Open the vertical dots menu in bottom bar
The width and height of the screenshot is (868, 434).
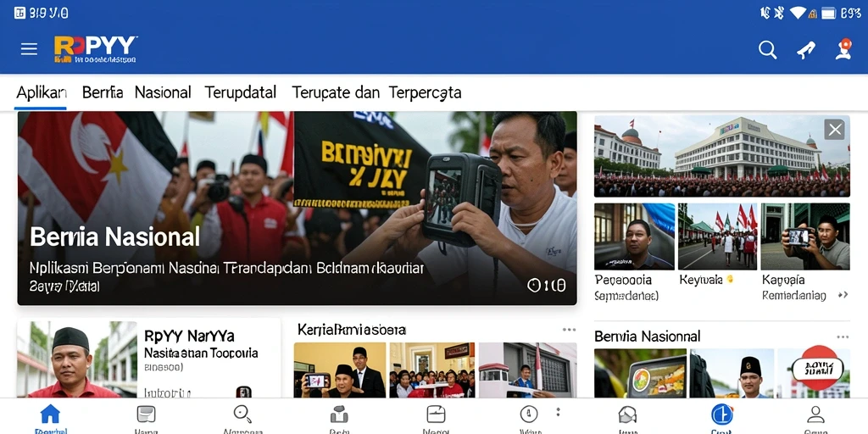pyautogui.click(x=558, y=413)
